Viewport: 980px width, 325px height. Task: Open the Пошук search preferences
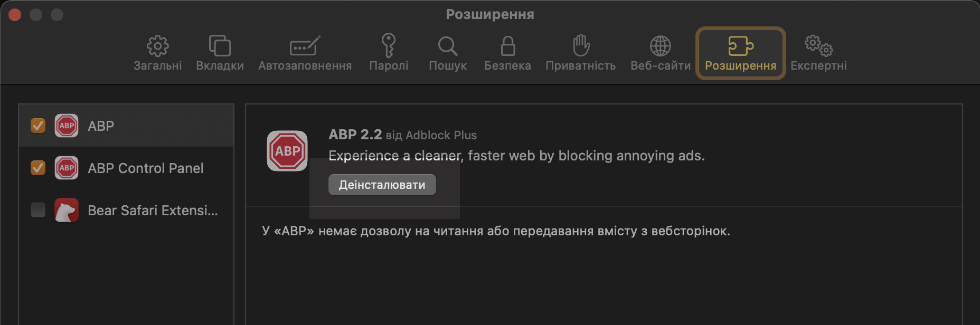(448, 53)
